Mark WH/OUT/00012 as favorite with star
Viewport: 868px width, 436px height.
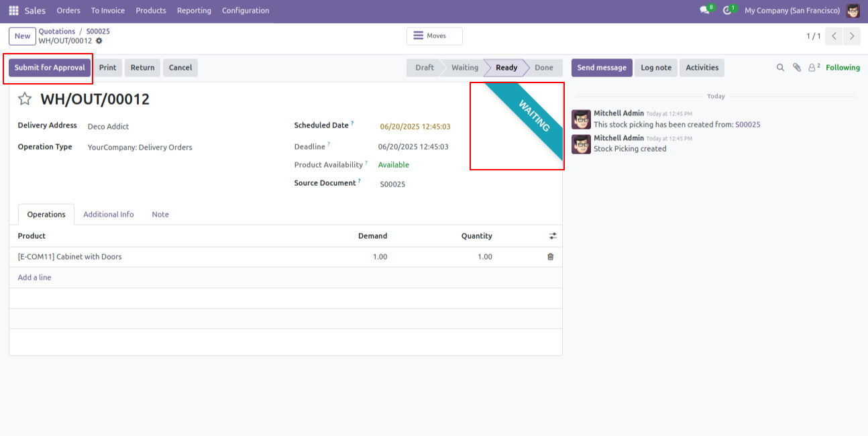[25, 99]
